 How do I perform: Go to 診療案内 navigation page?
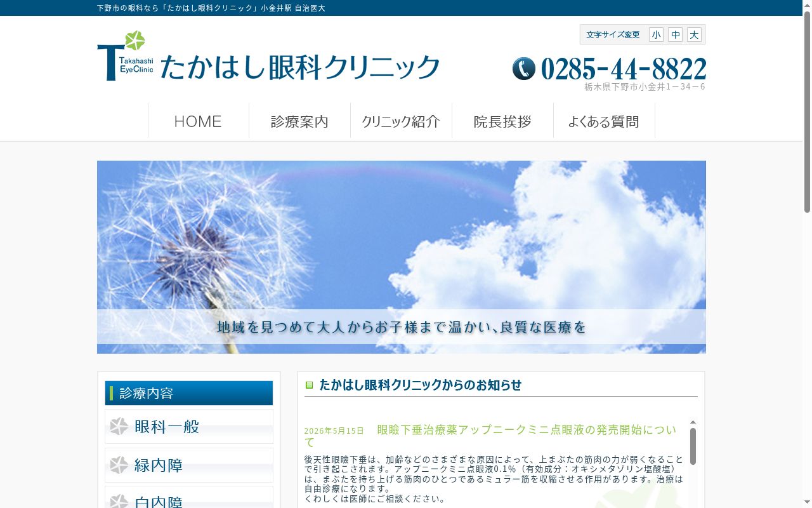coord(299,121)
